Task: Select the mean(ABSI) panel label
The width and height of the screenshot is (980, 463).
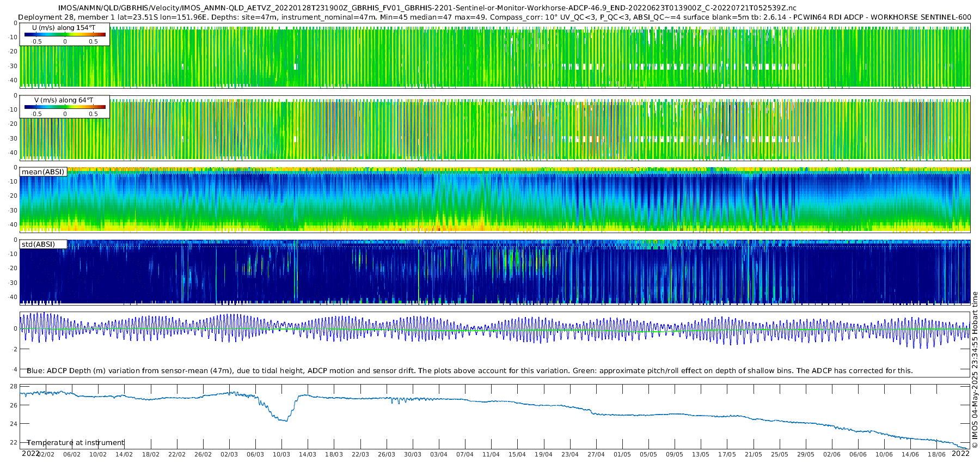Action: [43, 172]
